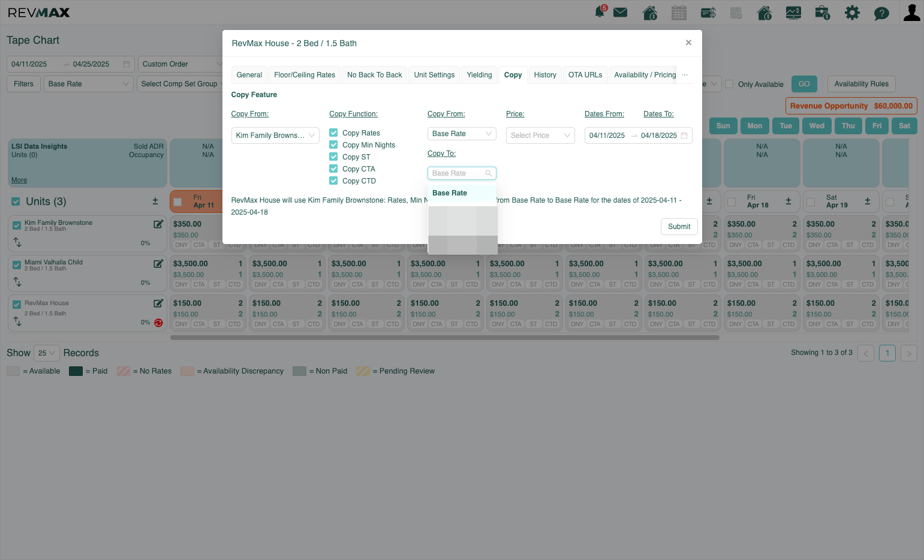Click the More link in LSI Data Insights
Screen dimensions: 924x560
click(19, 180)
